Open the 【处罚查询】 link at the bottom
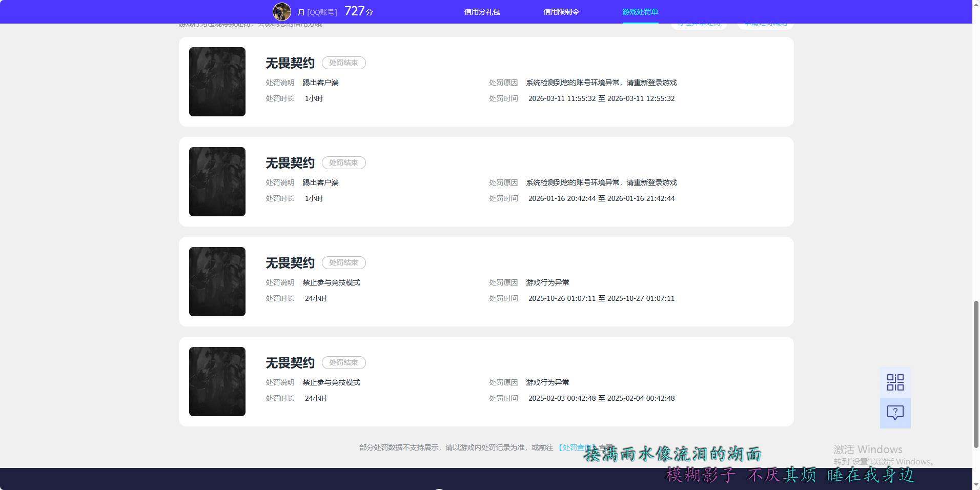The image size is (980, 490). pyautogui.click(x=576, y=447)
